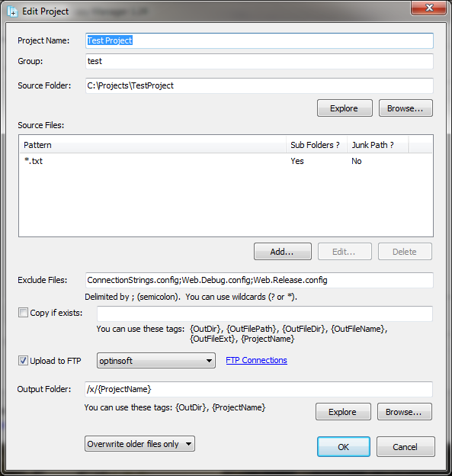The width and height of the screenshot is (452, 476).
Task: Open the FTP Connections link
Action: pos(256,360)
